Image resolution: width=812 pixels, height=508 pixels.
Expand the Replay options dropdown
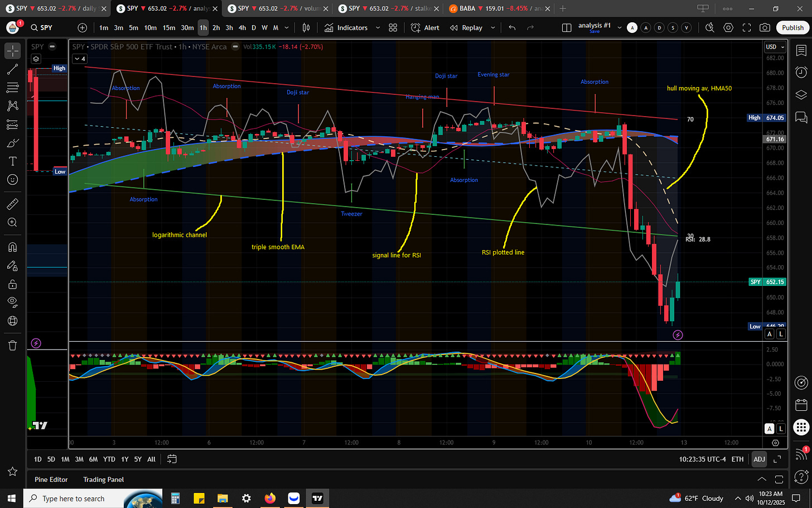492,27
